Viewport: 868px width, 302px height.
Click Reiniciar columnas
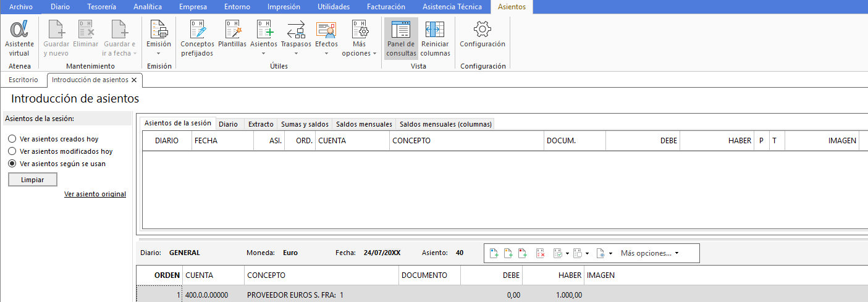coord(435,38)
